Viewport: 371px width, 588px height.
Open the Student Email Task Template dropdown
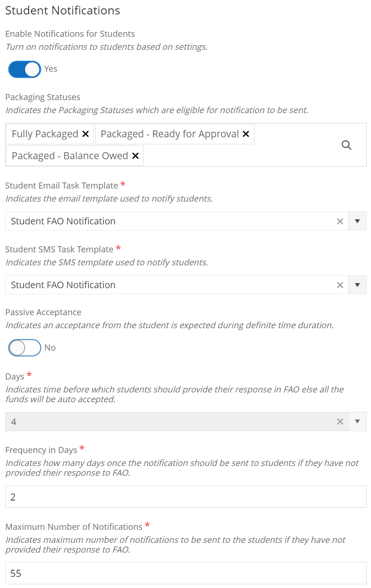(x=357, y=221)
